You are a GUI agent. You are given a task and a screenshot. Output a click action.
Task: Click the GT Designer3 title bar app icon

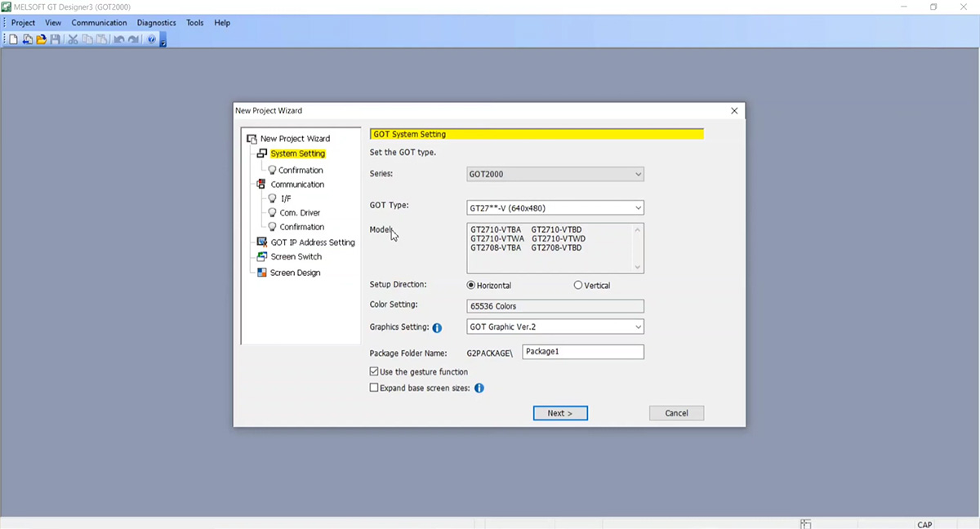[7, 7]
